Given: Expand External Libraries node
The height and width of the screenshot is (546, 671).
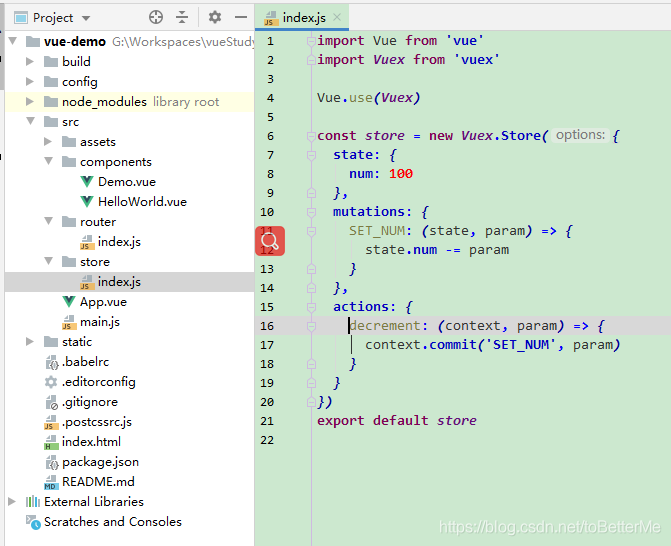Looking at the screenshot, I should click(x=12, y=501).
